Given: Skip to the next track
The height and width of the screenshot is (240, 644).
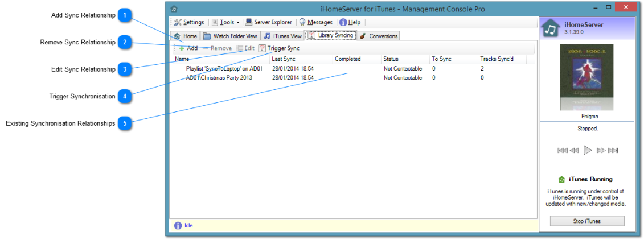Looking at the screenshot, I should pyautogui.click(x=613, y=150).
